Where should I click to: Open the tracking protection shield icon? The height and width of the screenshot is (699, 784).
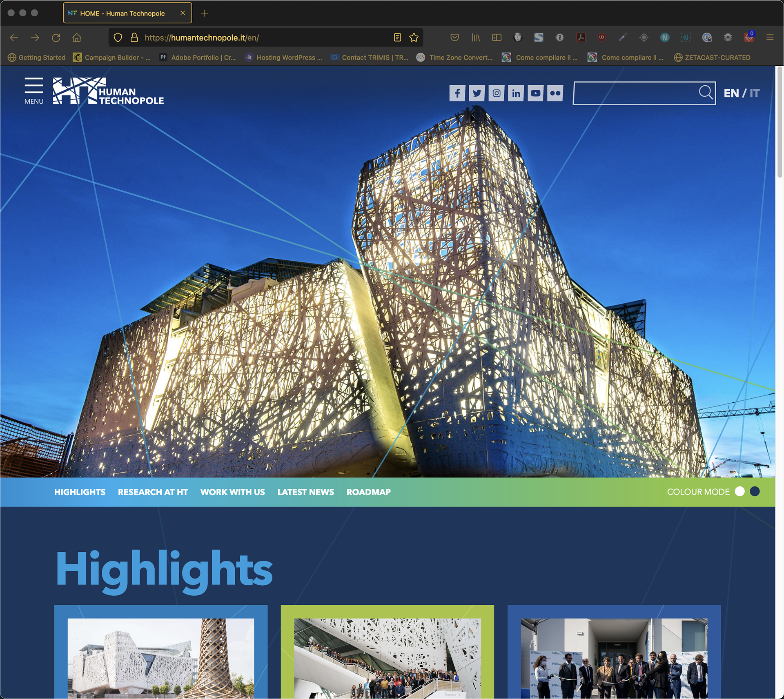(x=118, y=38)
